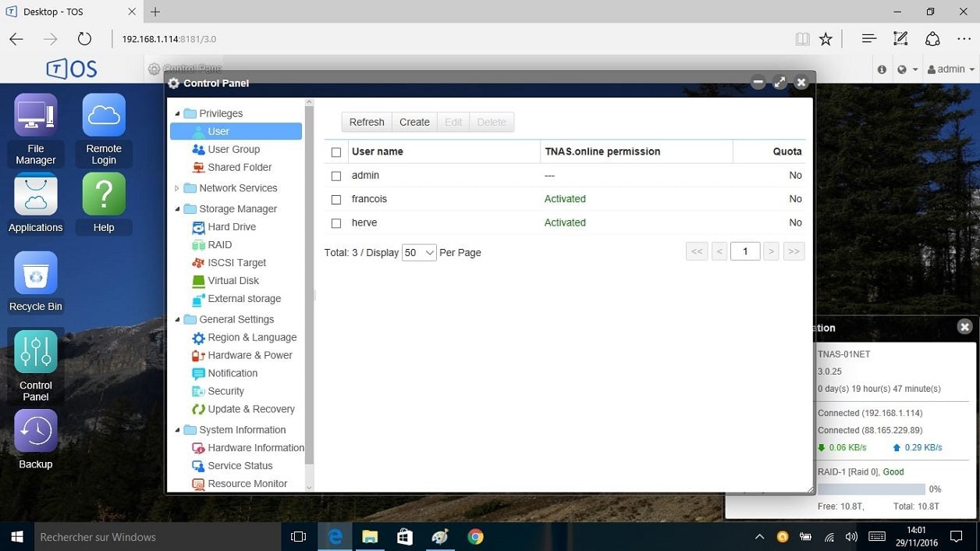Open Hardware & Power settings
This screenshot has height=551, width=980.
pos(250,355)
